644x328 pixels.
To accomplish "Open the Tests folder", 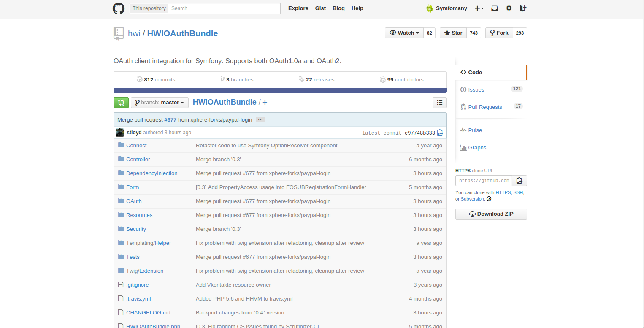I will (x=133, y=257).
